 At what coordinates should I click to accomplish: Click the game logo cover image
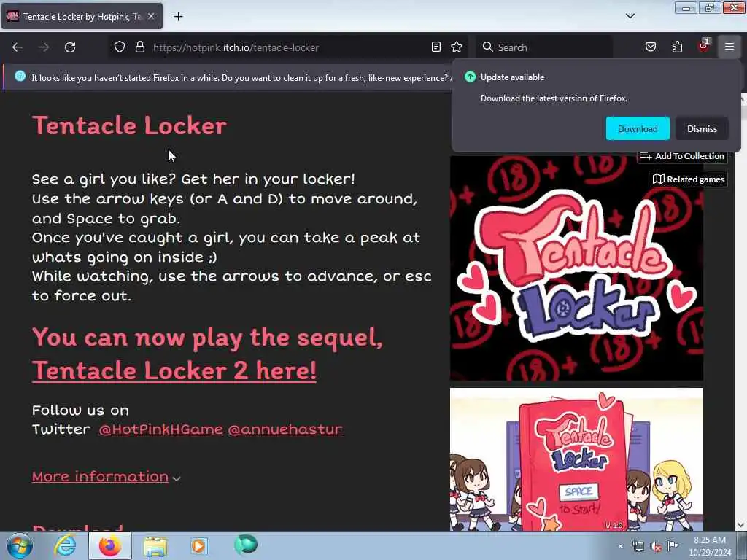[576, 268]
